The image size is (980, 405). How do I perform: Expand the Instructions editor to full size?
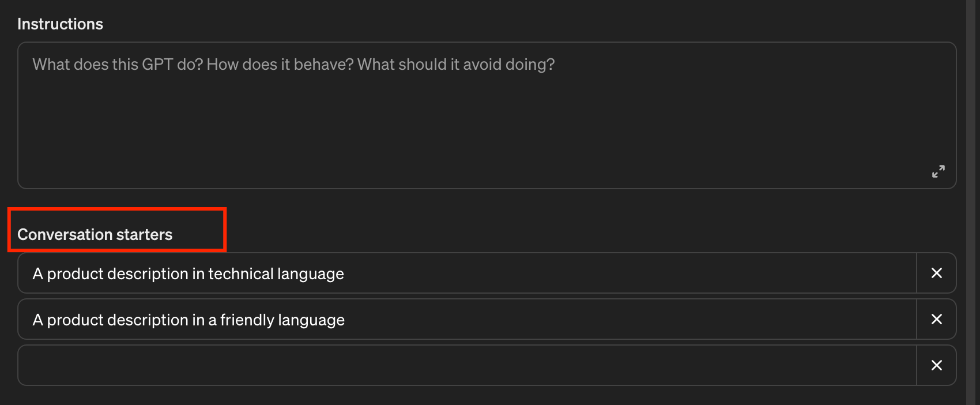[x=938, y=171]
